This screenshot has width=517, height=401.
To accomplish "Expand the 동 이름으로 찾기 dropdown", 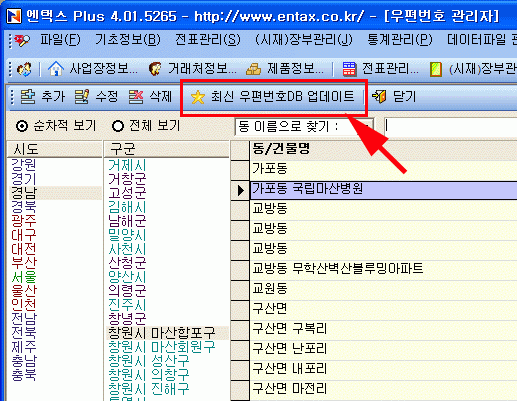I will (366, 127).
